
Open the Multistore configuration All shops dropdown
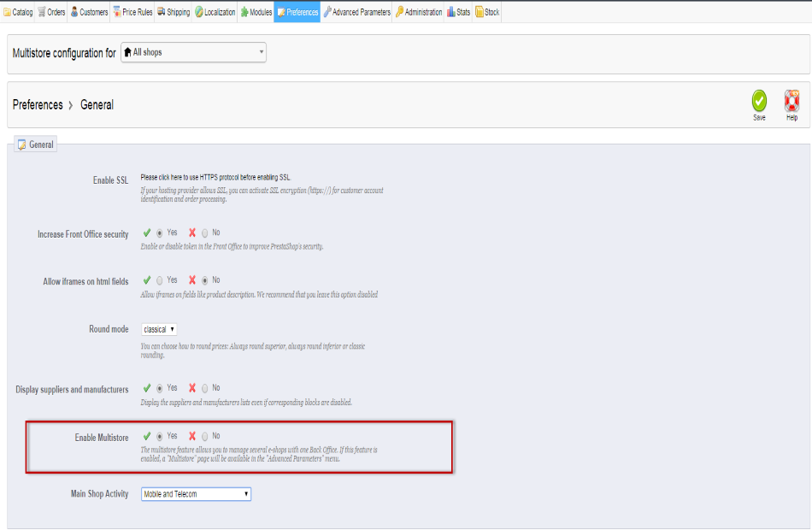[x=193, y=53]
